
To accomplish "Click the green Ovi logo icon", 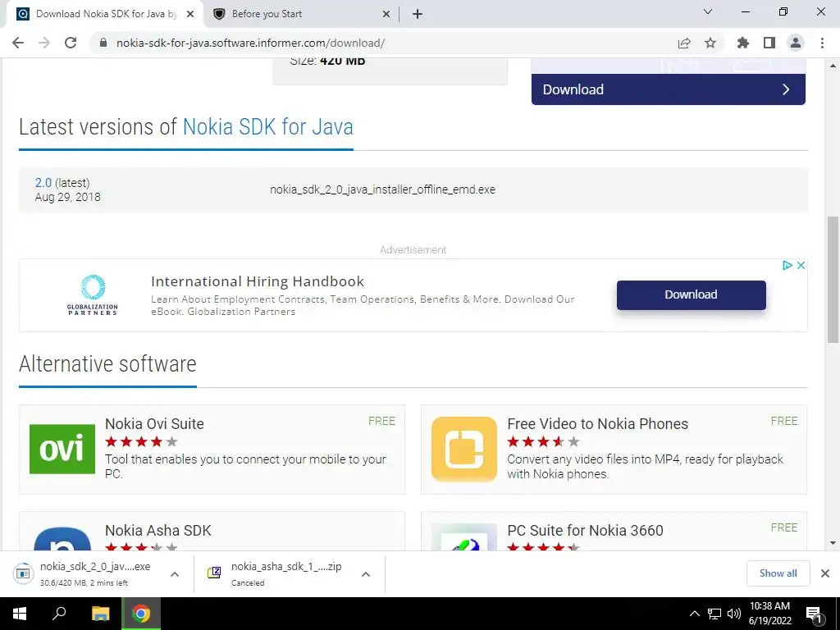I will pos(62,449).
